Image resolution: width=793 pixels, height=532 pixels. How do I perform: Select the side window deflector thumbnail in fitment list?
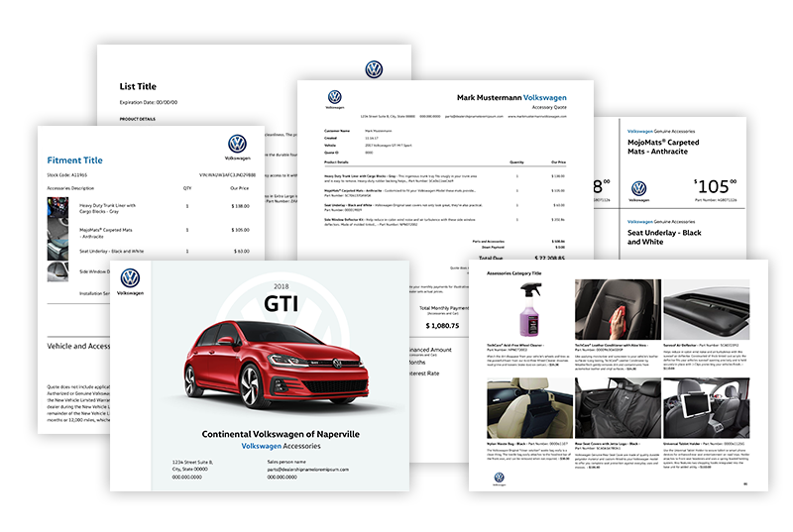(57, 271)
